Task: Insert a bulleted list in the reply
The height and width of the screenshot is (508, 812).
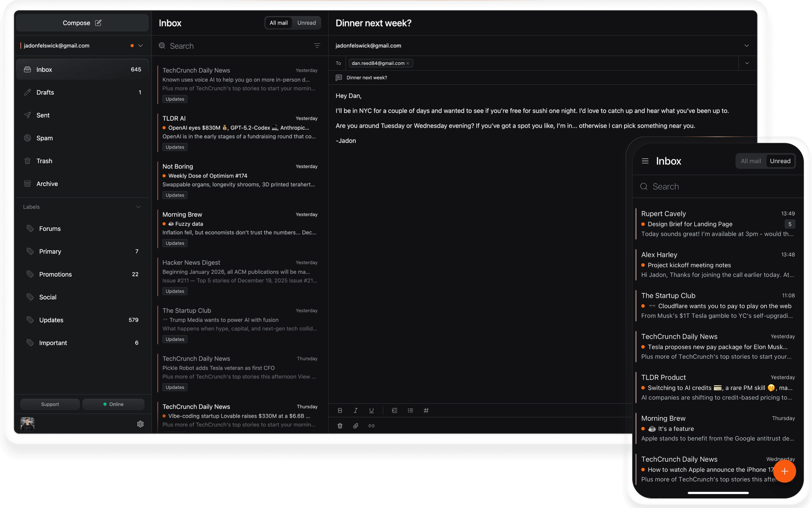Action: pos(410,410)
